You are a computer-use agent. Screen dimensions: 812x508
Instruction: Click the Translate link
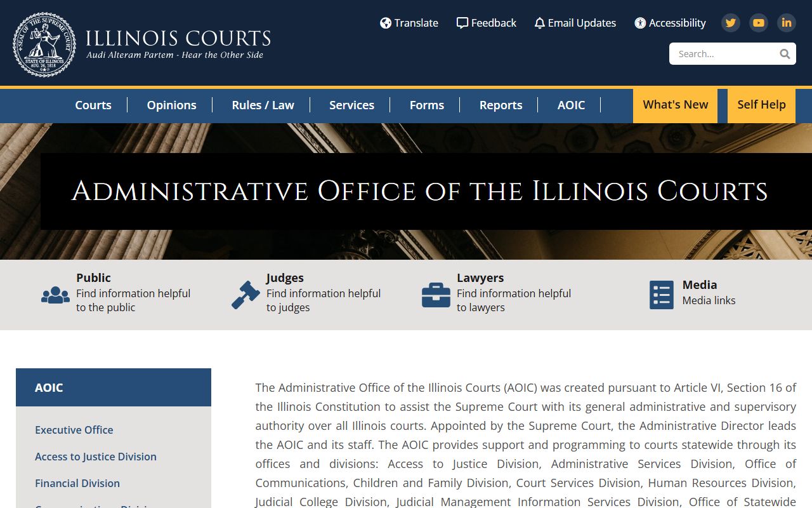(x=416, y=23)
